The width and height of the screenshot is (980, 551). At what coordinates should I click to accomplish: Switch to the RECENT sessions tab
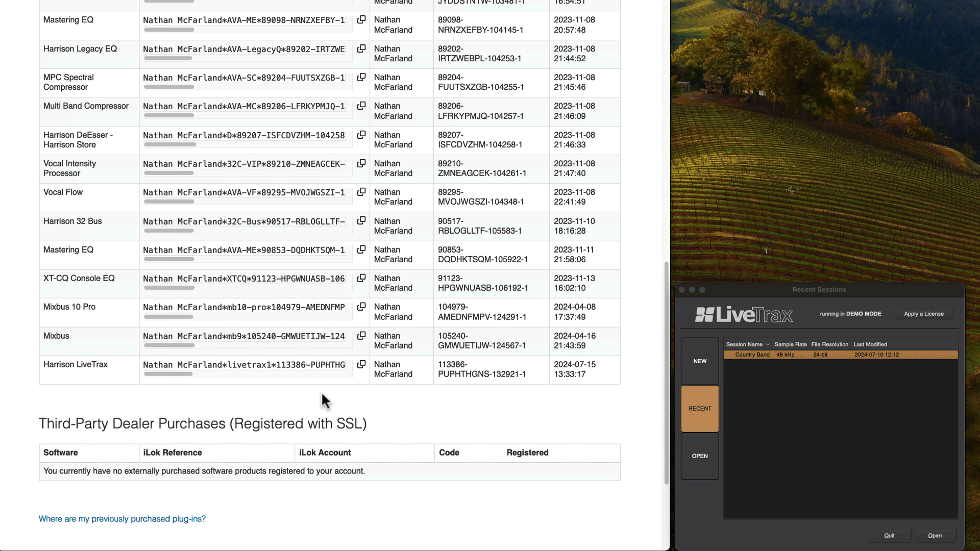(700, 408)
